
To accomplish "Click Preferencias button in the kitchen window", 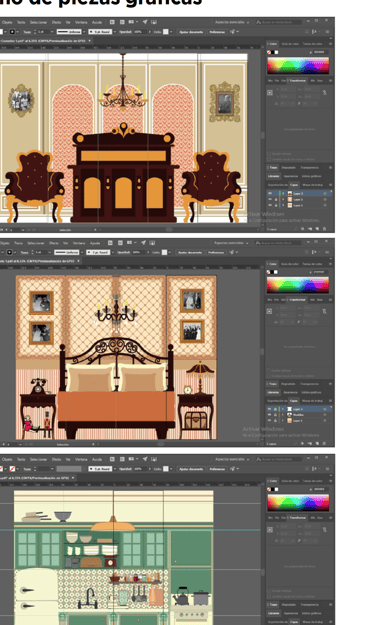I will tap(217, 469).
